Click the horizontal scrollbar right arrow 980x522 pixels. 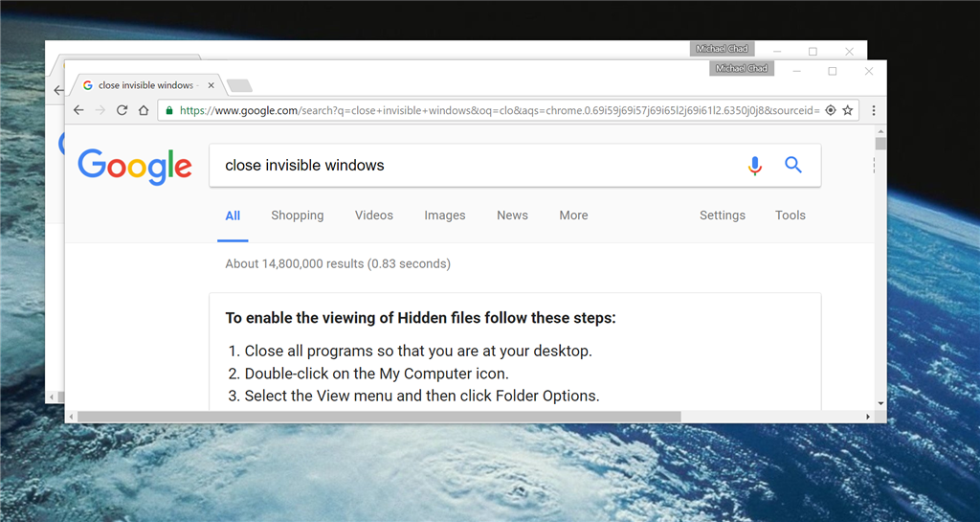(x=868, y=417)
